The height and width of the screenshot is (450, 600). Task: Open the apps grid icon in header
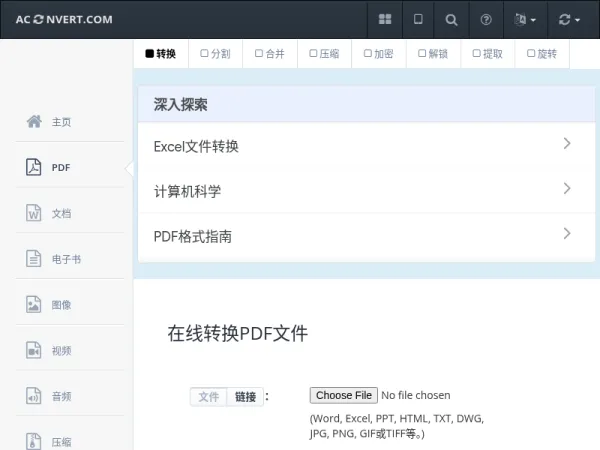[385, 19]
